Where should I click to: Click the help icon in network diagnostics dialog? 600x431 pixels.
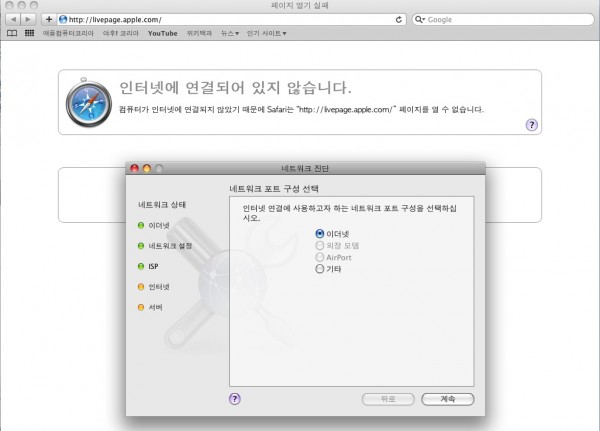235,397
